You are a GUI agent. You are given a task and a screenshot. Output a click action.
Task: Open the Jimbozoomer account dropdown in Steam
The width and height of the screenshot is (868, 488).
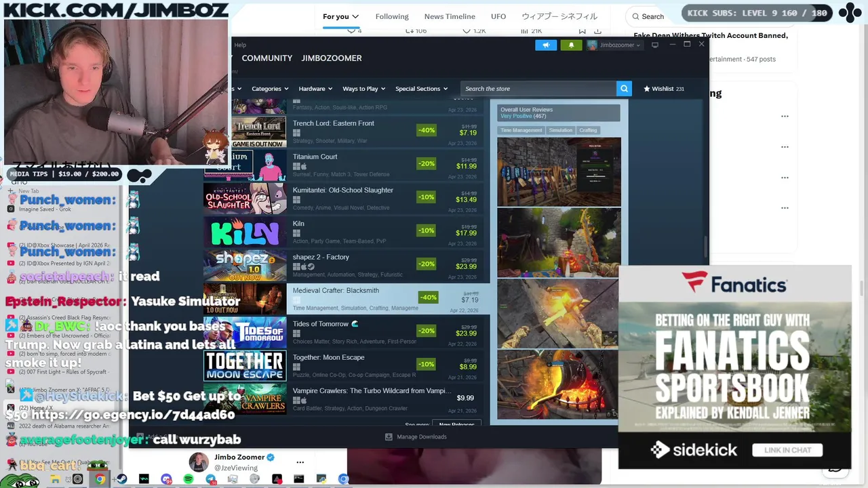[620, 45]
